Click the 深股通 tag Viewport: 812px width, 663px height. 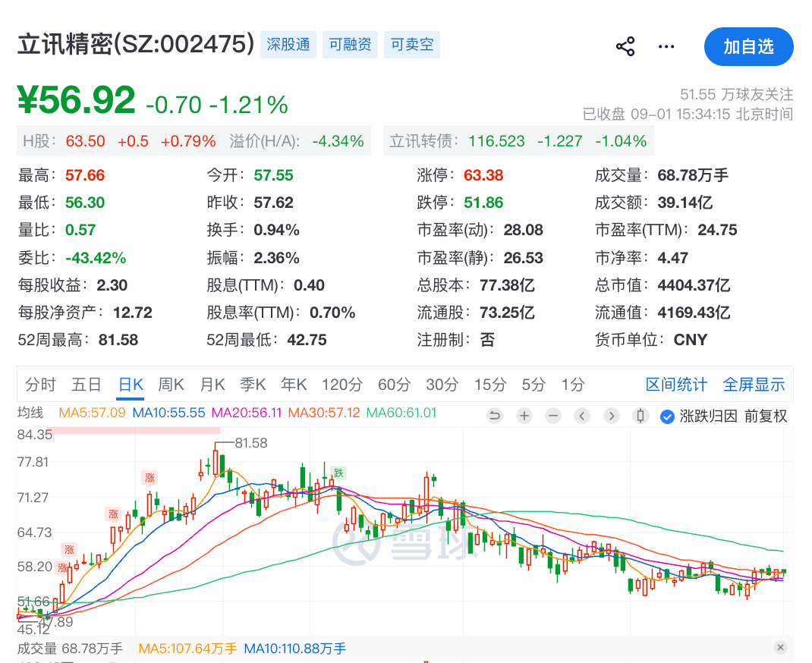coord(288,45)
